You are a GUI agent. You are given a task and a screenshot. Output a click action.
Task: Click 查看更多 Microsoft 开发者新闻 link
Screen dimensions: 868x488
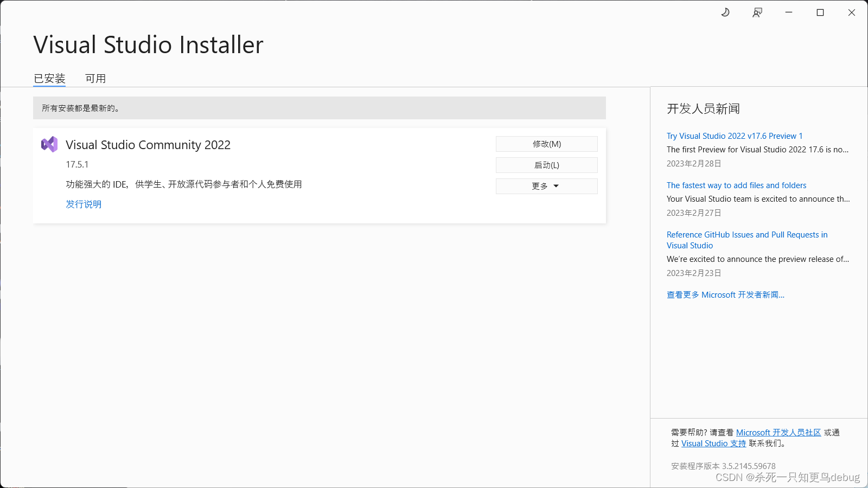(x=725, y=295)
